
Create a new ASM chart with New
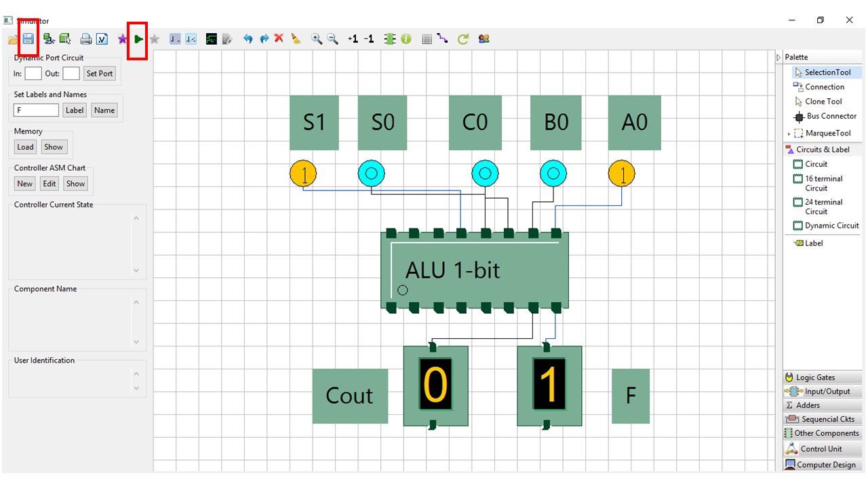click(x=25, y=184)
